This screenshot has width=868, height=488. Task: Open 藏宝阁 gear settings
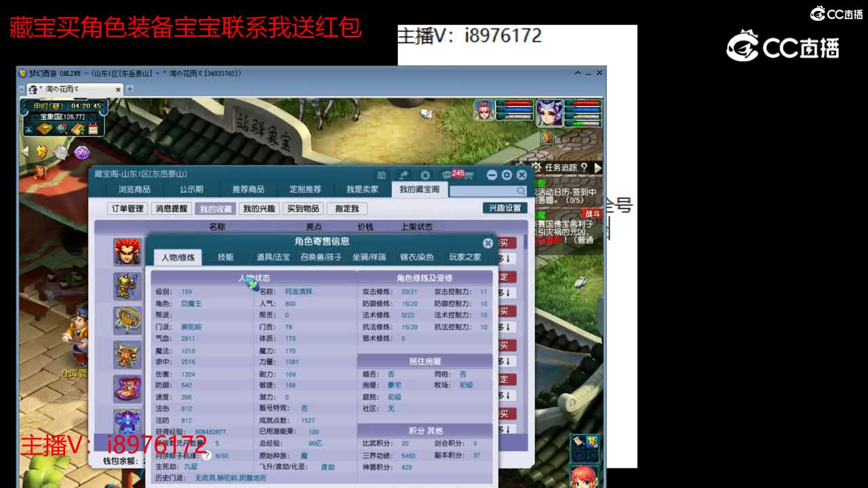pyautogui.click(x=507, y=175)
